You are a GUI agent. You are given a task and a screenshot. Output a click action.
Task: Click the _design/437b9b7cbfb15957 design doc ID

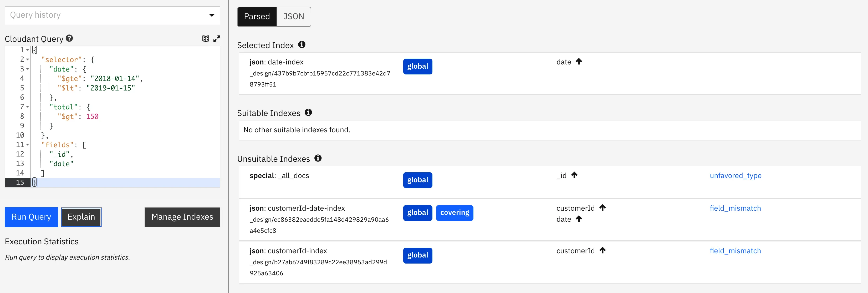tap(320, 79)
